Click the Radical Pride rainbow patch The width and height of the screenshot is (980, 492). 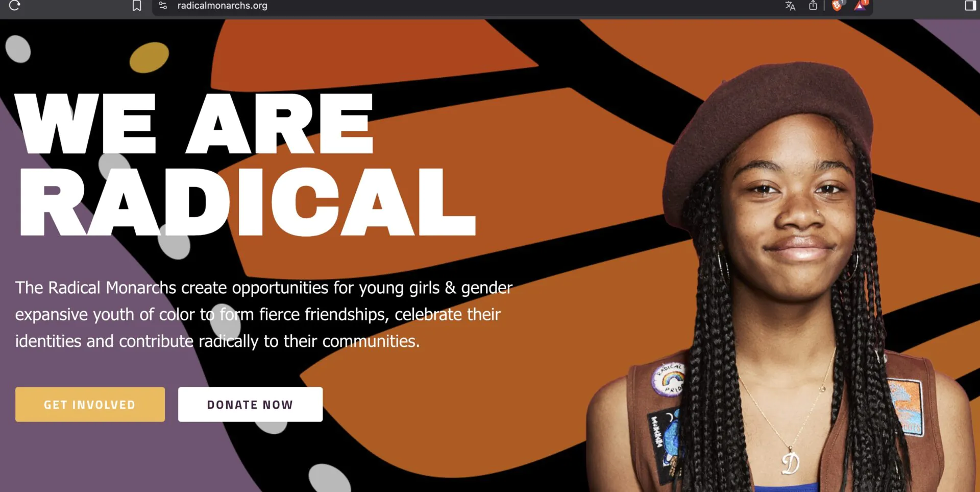pos(668,379)
